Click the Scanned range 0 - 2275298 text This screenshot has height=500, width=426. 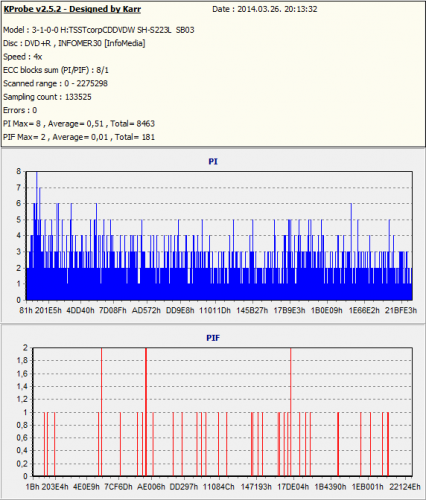click(55, 83)
